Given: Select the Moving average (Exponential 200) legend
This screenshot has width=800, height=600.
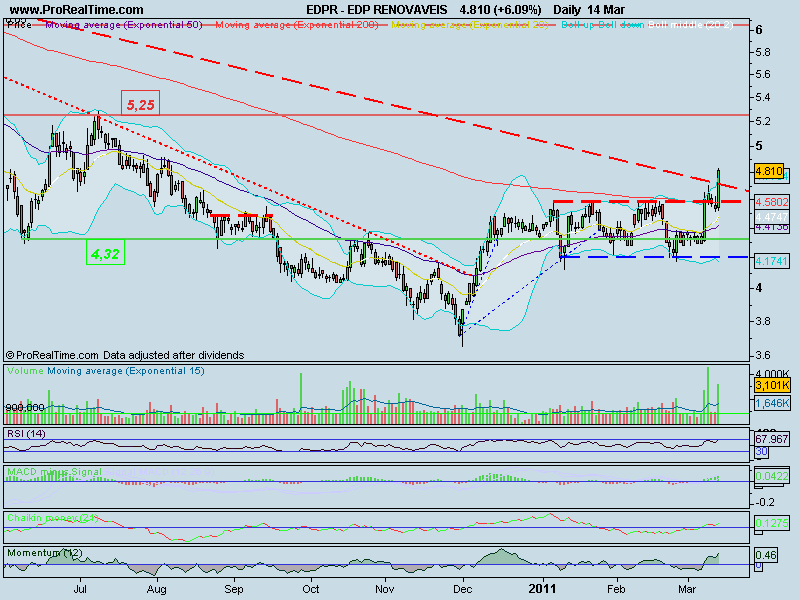Looking at the screenshot, I should pyautogui.click(x=297, y=24).
